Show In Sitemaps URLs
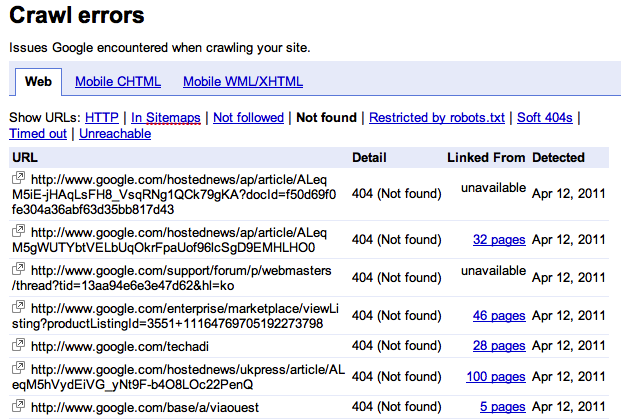 [x=166, y=118]
